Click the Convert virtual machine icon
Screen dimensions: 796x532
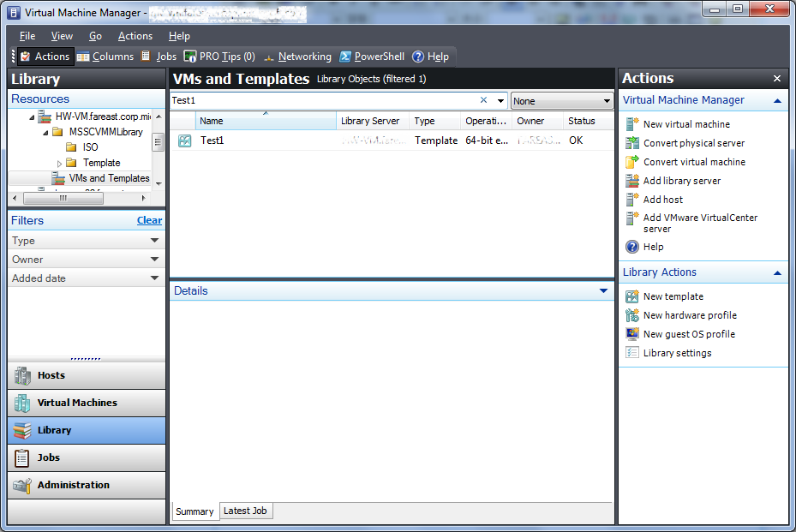coord(632,161)
